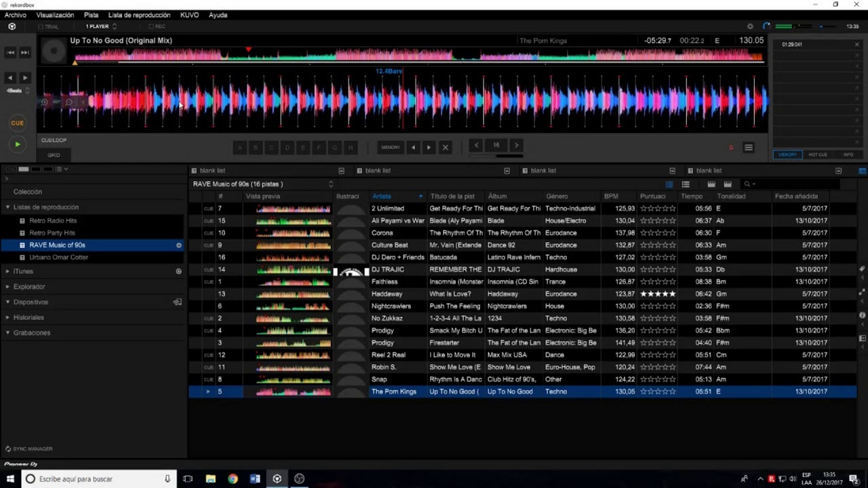This screenshot has width=868, height=488.
Task: Toggle hot cue A pad
Action: point(240,147)
